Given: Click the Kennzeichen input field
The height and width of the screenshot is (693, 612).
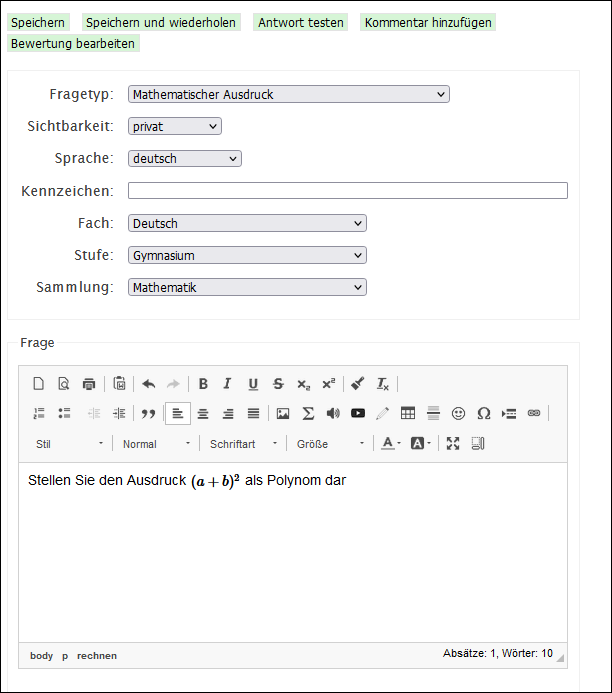Looking at the screenshot, I should pyautogui.click(x=348, y=190).
